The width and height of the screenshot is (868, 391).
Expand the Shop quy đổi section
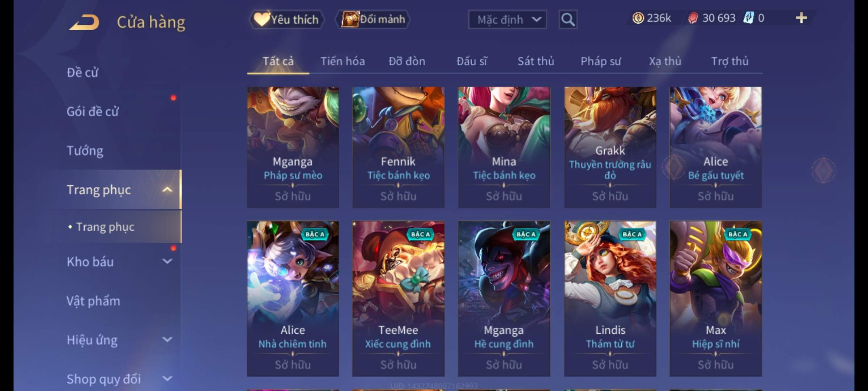tap(167, 379)
